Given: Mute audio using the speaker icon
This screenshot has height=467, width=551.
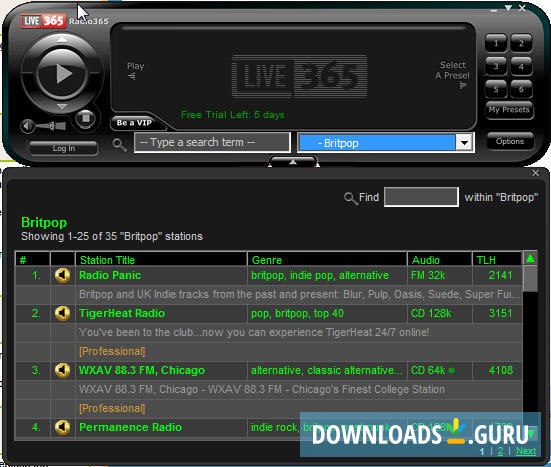Looking at the screenshot, I should [27, 126].
